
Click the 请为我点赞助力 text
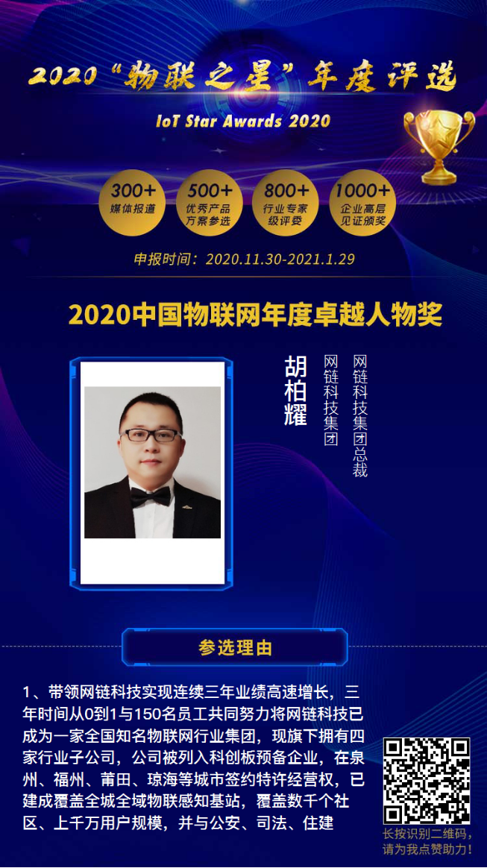coord(427,849)
